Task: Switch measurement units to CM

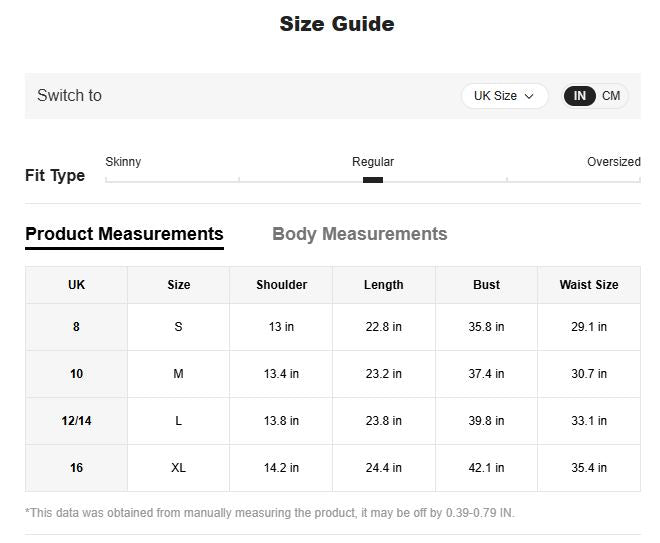Action: click(611, 96)
